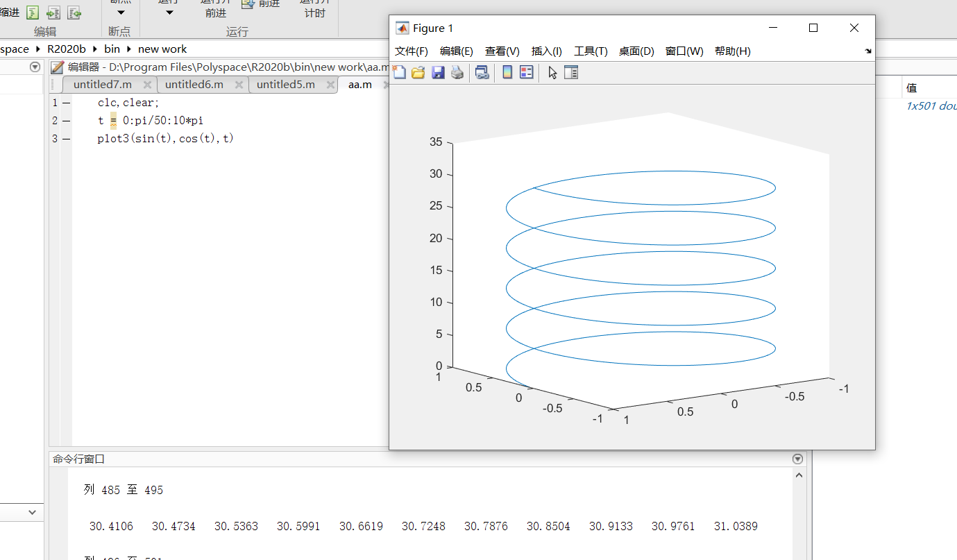Minimize the Figure 1 window
This screenshot has width=957, height=560.
click(x=774, y=28)
